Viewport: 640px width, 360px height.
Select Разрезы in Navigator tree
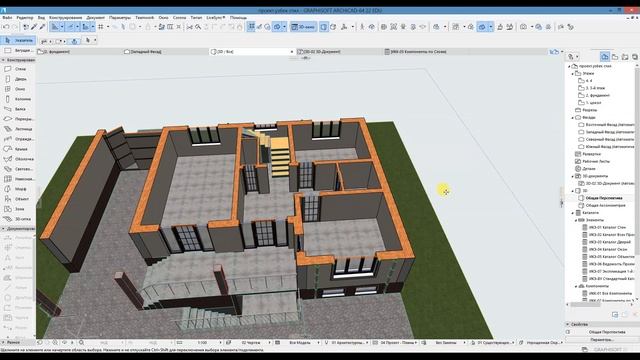589,110
